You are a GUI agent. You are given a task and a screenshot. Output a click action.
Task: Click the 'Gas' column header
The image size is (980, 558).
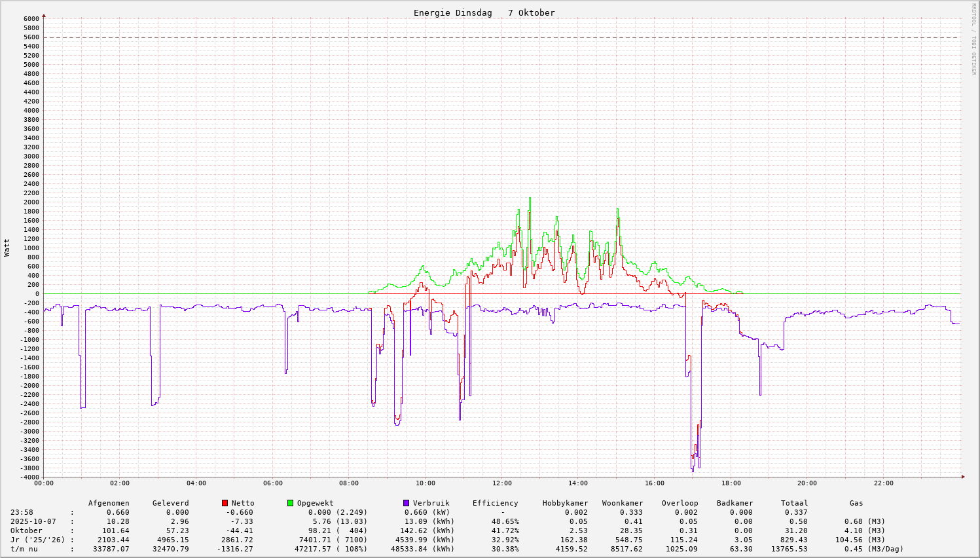coord(856,503)
